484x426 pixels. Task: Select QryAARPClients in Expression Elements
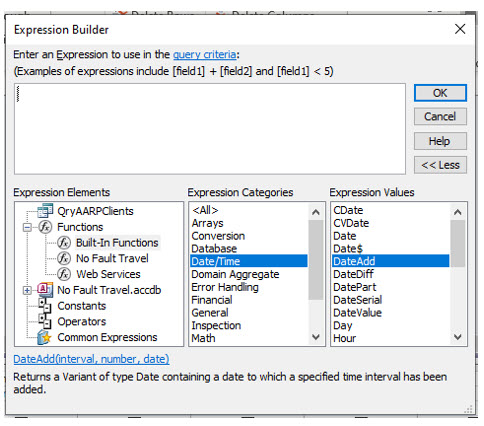[95, 211]
